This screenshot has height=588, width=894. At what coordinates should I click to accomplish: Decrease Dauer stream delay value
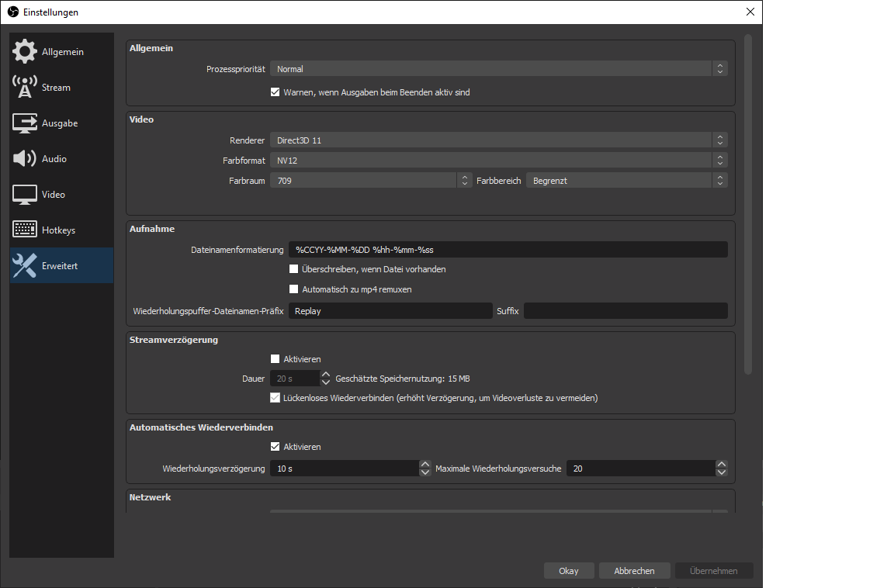[x=326, y=382]
